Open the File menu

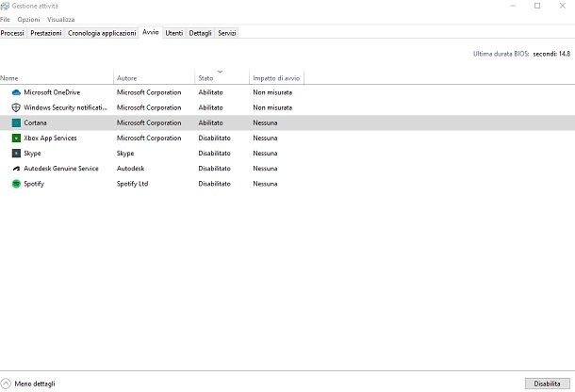[x=5, y=20]
